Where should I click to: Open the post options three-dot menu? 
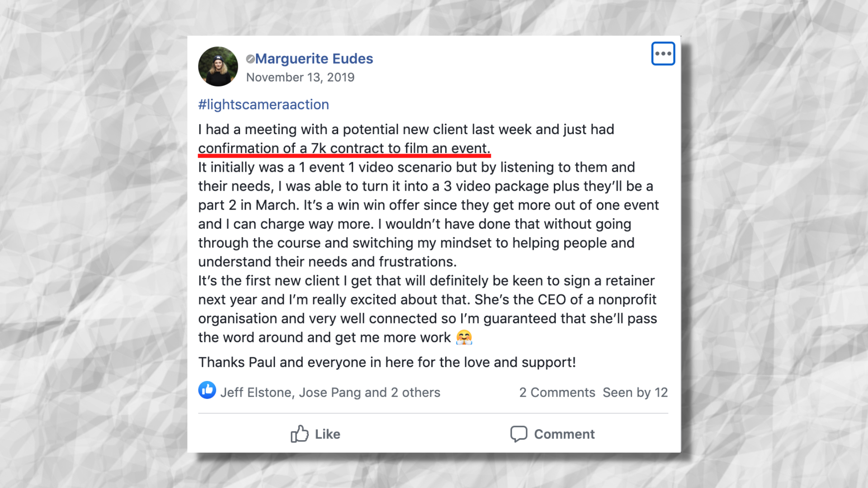[663, 54]
